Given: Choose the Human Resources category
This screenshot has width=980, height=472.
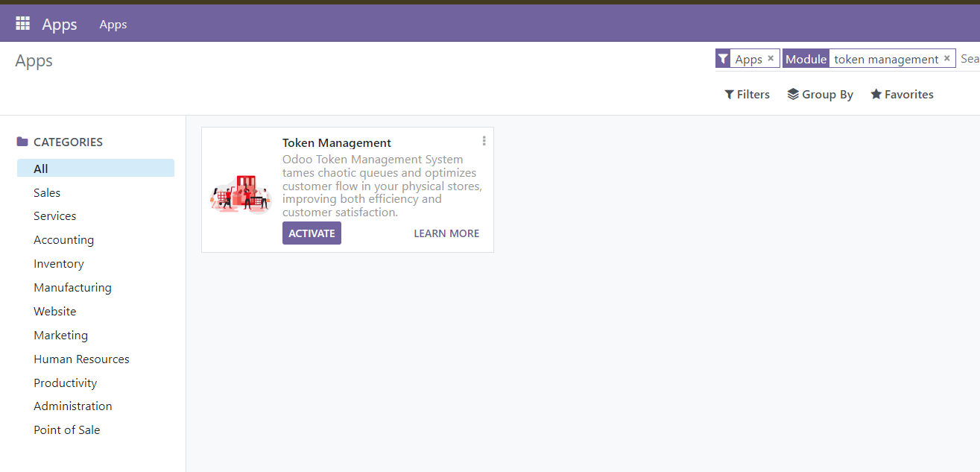Looking at the screenshot, I should click(81, 359).
